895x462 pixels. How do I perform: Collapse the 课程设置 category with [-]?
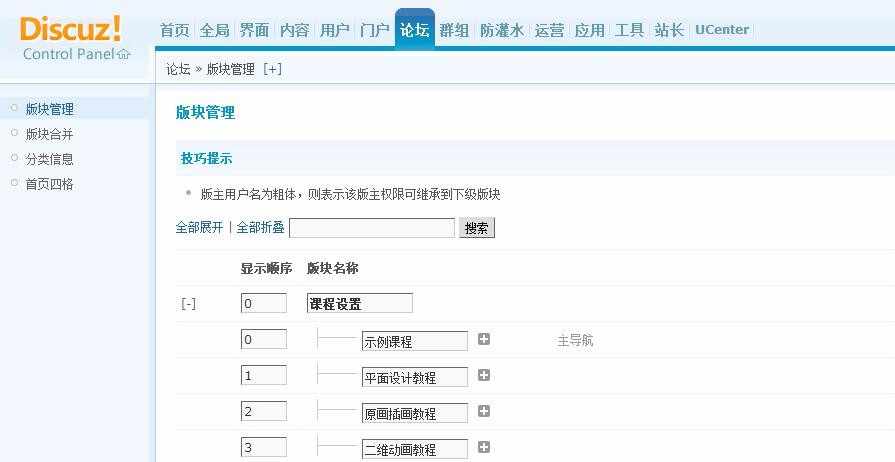pos(188,304)
